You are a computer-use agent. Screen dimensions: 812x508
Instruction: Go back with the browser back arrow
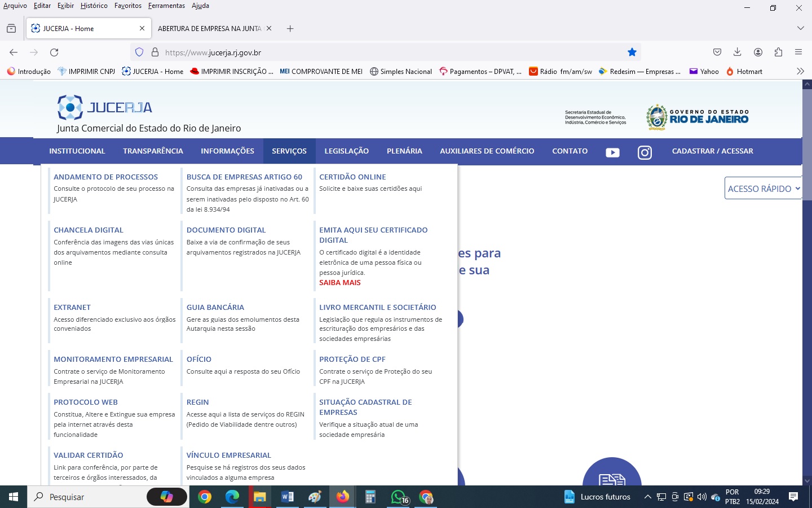14,52
